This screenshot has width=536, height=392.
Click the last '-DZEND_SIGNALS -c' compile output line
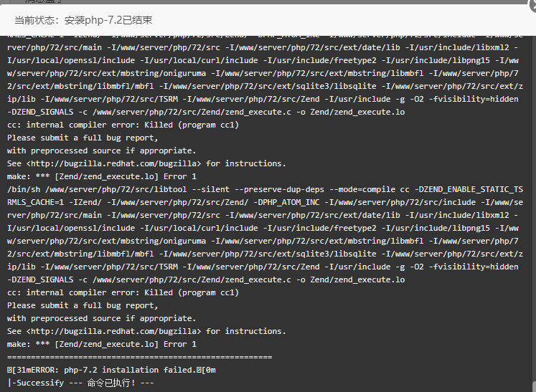tap(206, 279)
